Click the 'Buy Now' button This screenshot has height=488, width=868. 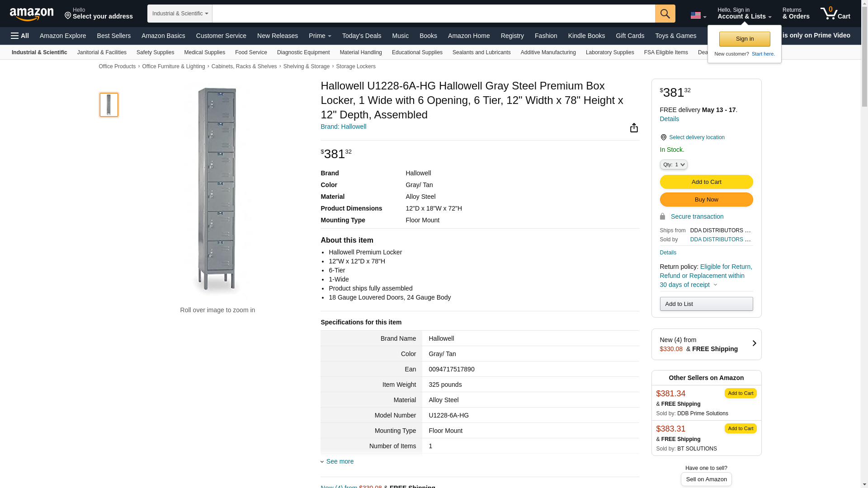706,200
